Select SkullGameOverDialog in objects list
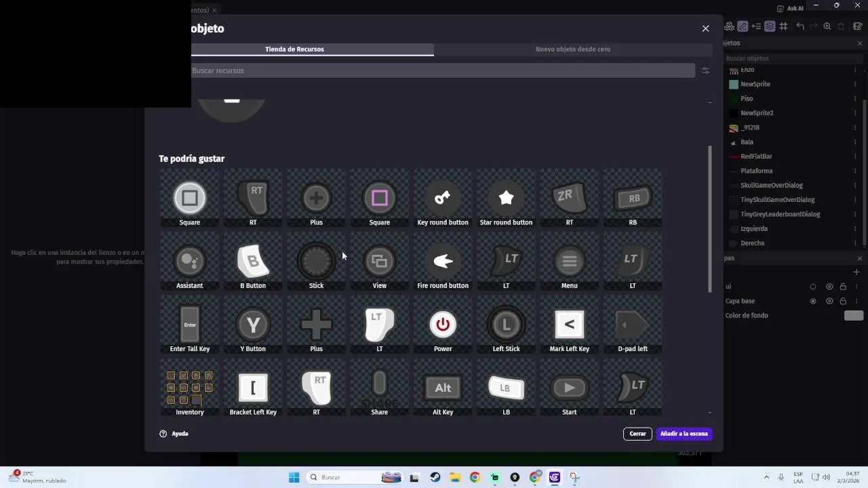 (771, 185)
